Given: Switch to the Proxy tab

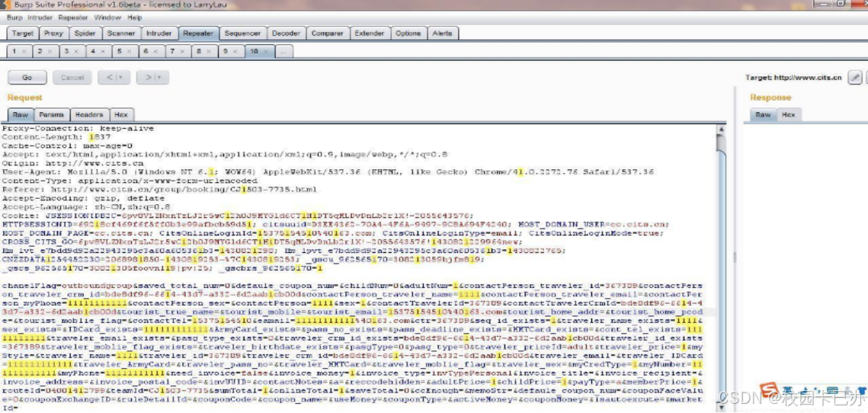Looking at the screenshot, I should [53, 34].
